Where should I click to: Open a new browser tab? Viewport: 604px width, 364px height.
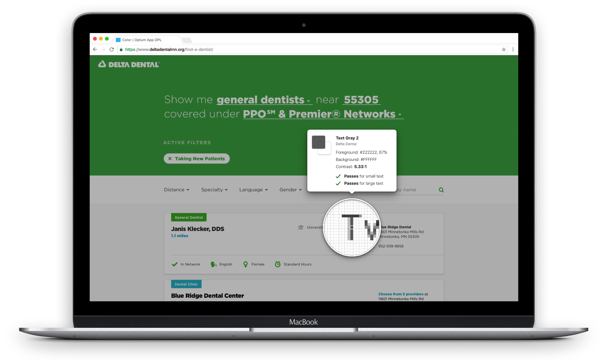187,40
